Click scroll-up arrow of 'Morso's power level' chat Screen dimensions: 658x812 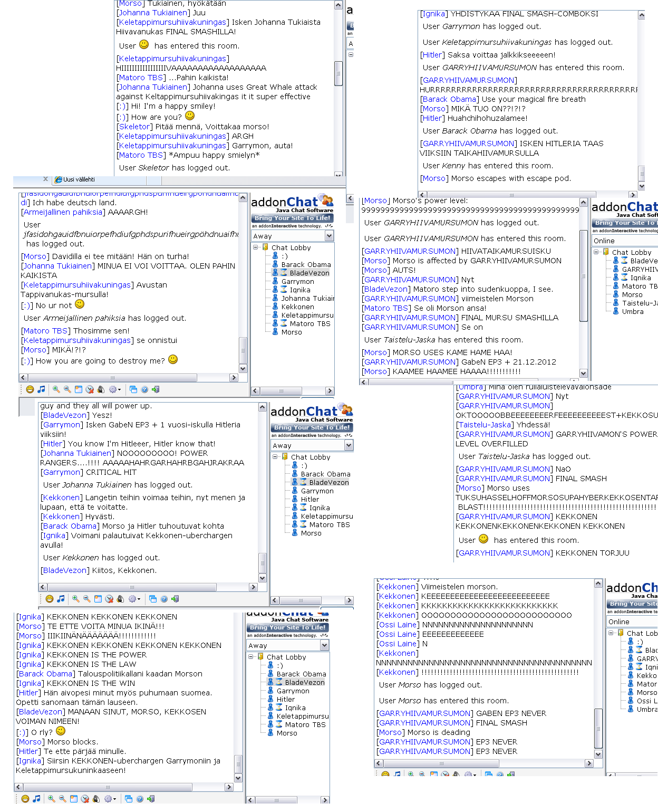(x=583, y=203)
